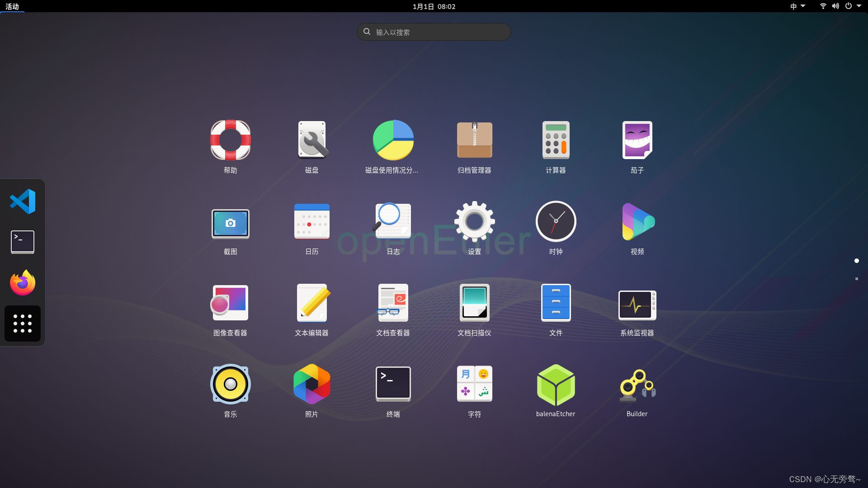Open the Characters (字符) app

pyautogui.click(x=474, y=385)
